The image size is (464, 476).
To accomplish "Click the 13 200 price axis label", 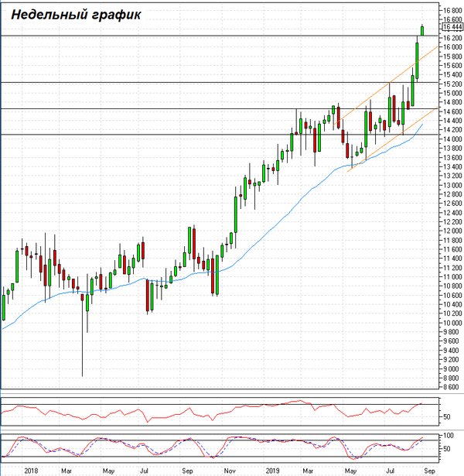I will coord(452,176).
